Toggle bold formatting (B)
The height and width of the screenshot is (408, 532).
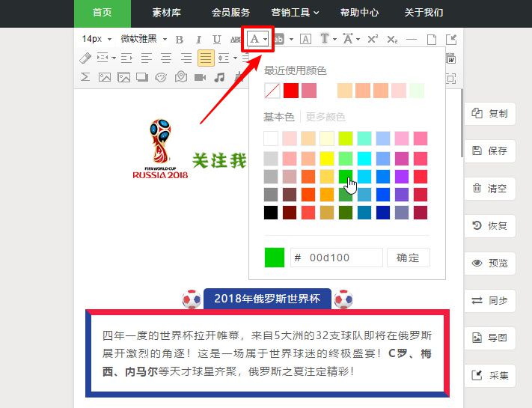tap(180, 40)
